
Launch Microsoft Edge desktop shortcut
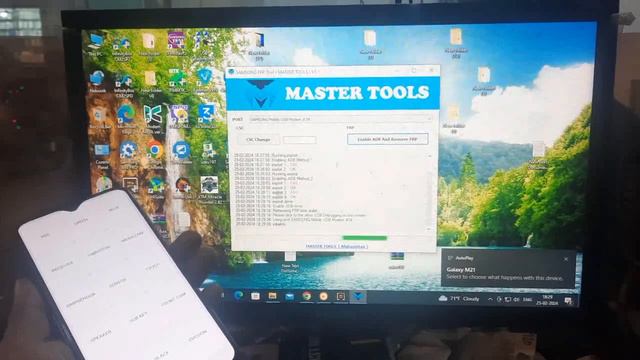[126, 118]
